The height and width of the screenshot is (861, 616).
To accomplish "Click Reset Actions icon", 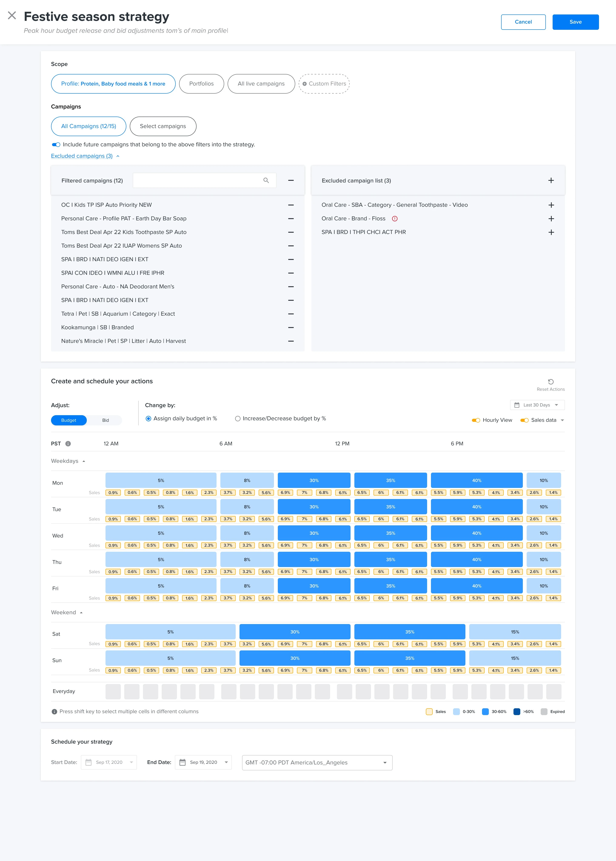I will pos(551,382).
